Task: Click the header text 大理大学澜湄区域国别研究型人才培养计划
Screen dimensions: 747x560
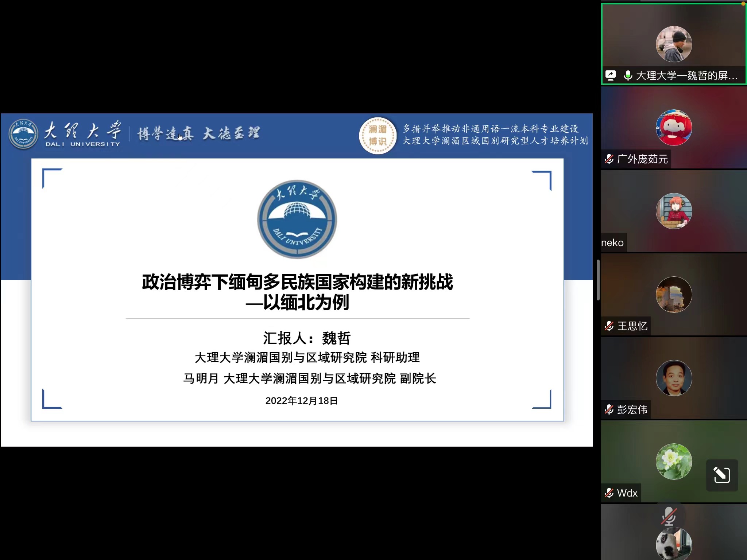Action: tap(495, 141)
